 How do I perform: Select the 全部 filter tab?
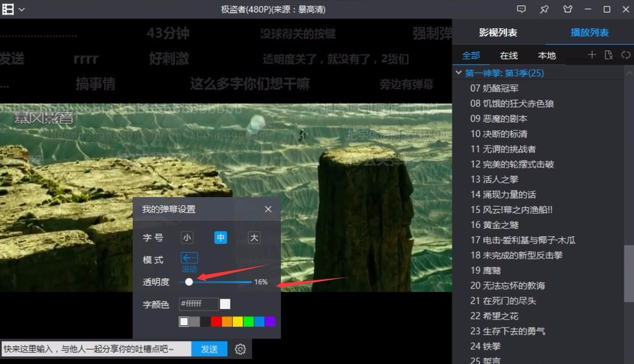(x=471, y=55)
